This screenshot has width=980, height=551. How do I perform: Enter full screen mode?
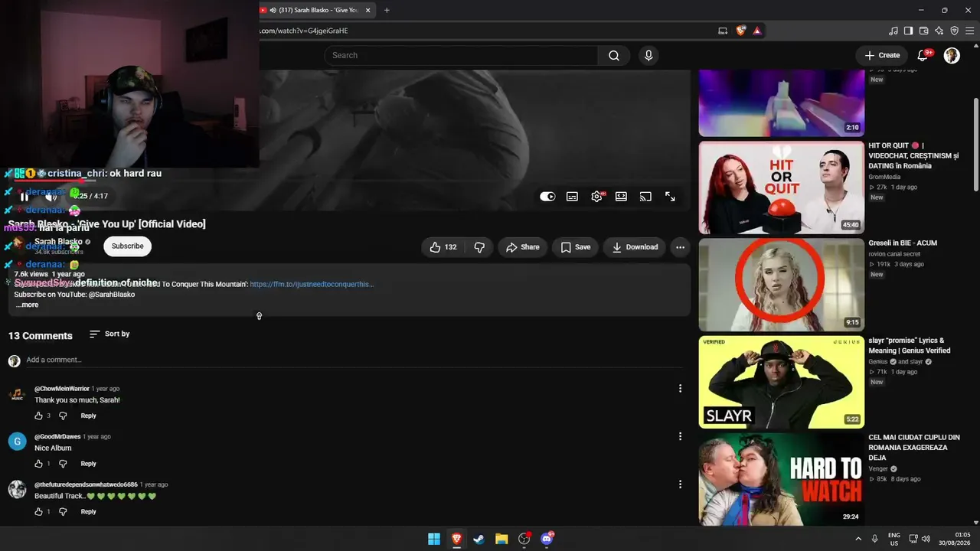point(670,197)
